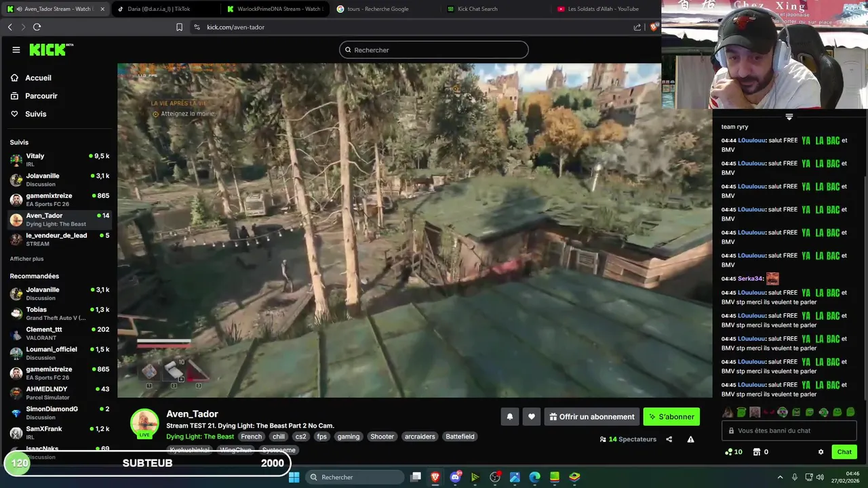Open Clement_ttt VALORANT channel

click(60, 333)
